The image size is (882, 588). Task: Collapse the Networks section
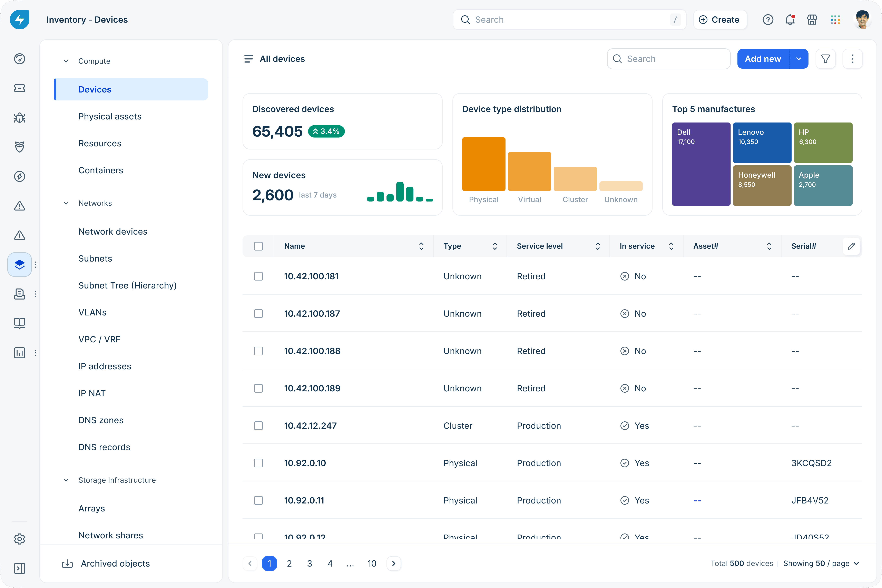click(x=66, y=203)
